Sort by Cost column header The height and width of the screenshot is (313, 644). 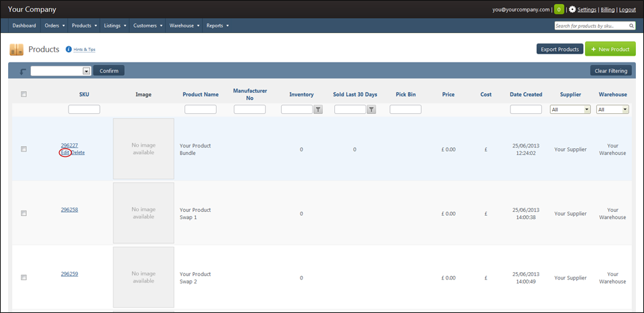tap(486, 95)
